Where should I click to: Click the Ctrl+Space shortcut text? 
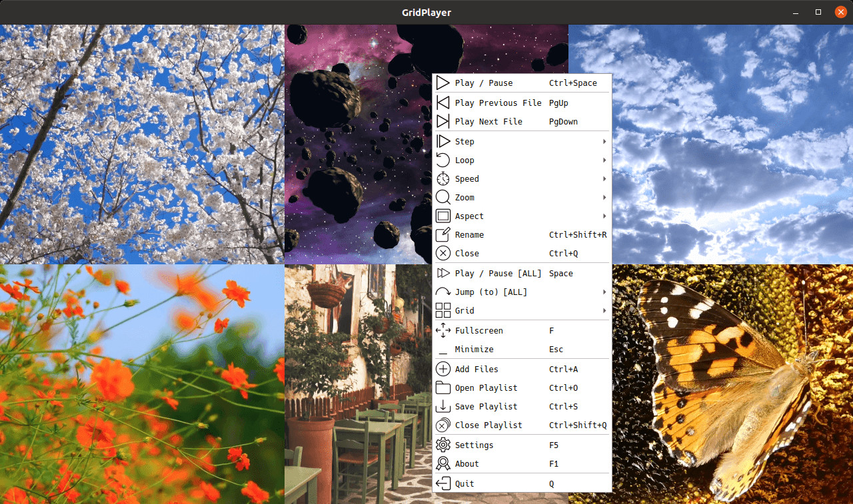click(573, 83)
